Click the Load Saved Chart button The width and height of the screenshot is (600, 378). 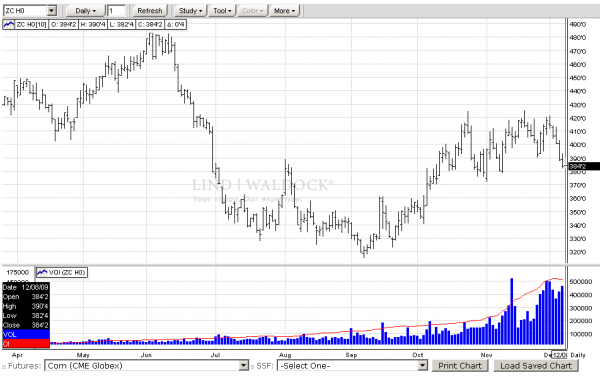[x=536, y=366]
